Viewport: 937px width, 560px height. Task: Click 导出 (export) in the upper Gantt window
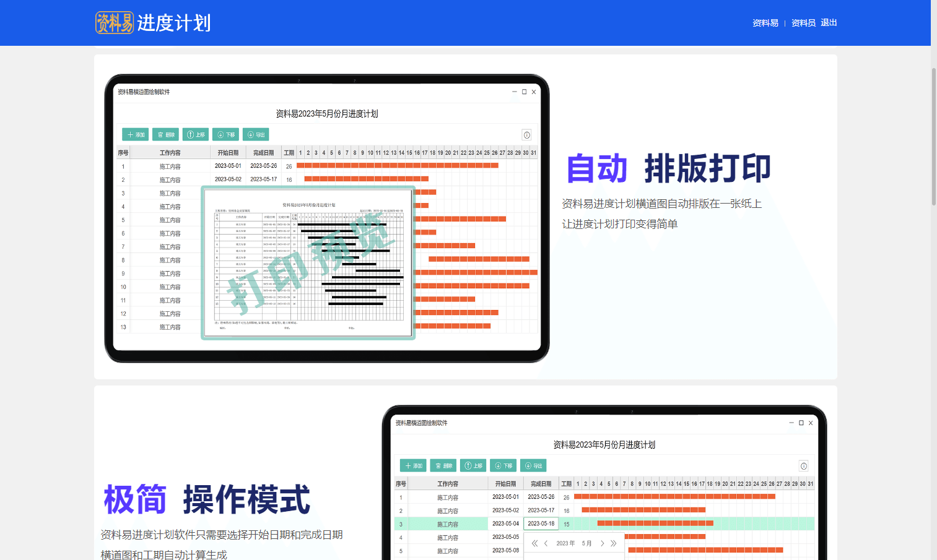coord(256,134)
